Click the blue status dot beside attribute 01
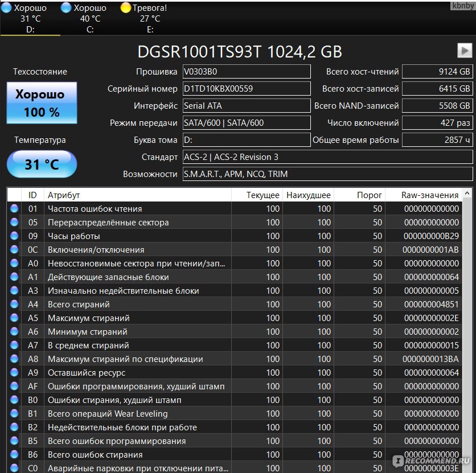The width and height of the screenshot is (476, 473). [x=14, y=208]
